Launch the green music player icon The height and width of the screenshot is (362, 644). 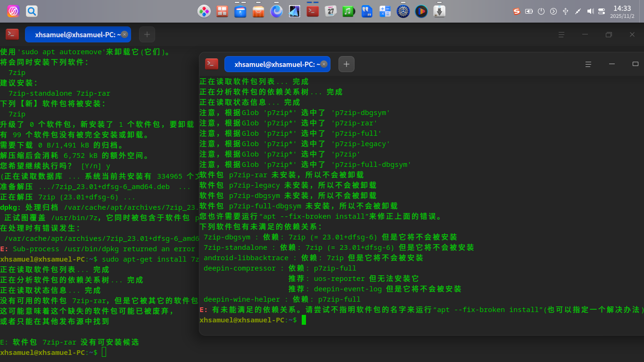click(x=348, y=11)
